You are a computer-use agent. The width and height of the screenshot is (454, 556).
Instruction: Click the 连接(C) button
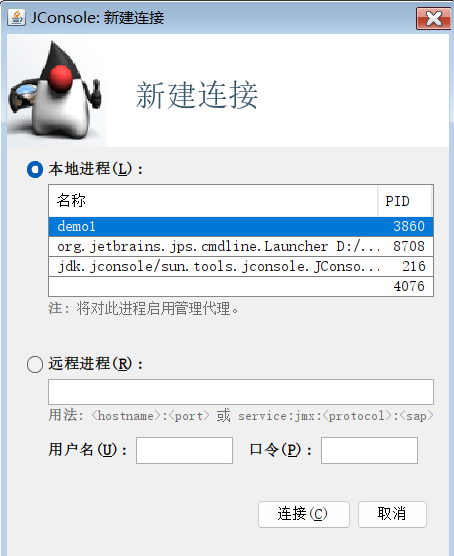[x=304, y=514]
